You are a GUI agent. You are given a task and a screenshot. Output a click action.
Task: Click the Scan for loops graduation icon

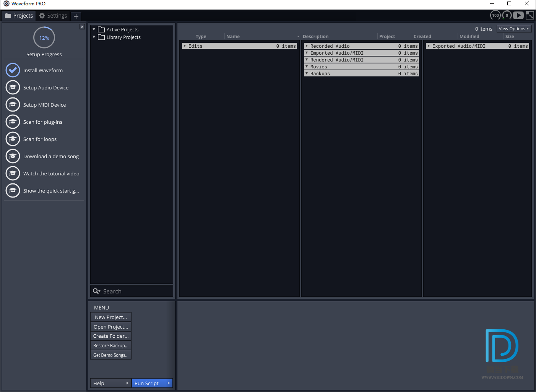[x=13, y=139]
